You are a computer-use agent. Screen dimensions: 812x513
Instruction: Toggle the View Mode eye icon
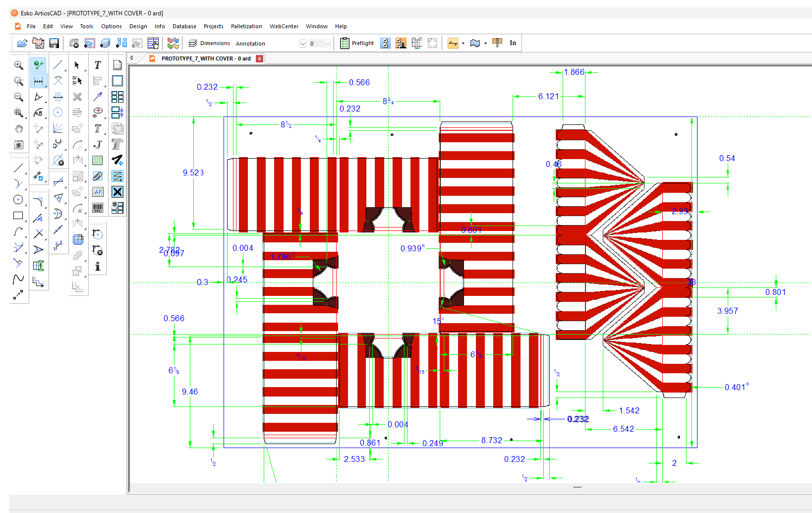click(x=18, y=145)
